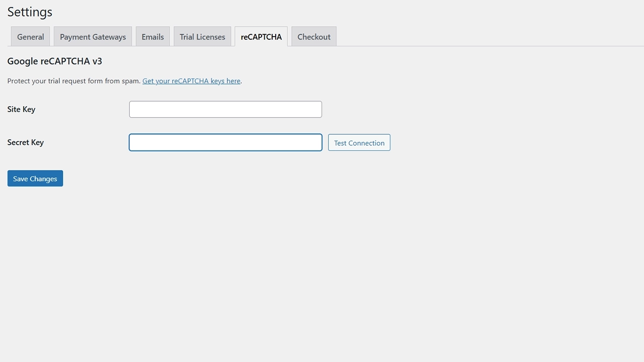This screenshot has height=362, width=644.
Task: Open the Checkout tab
Action: (314, 37)
